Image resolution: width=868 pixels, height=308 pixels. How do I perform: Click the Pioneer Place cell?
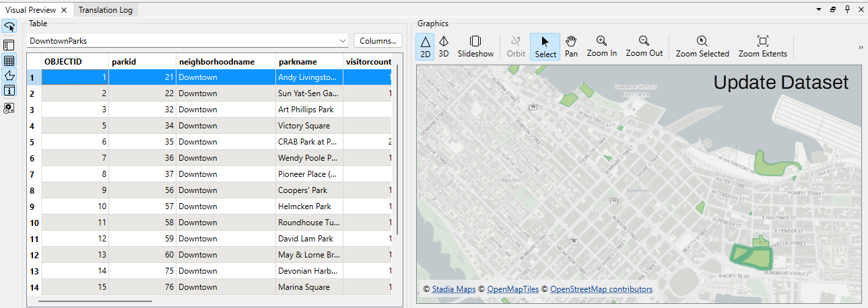309,174
